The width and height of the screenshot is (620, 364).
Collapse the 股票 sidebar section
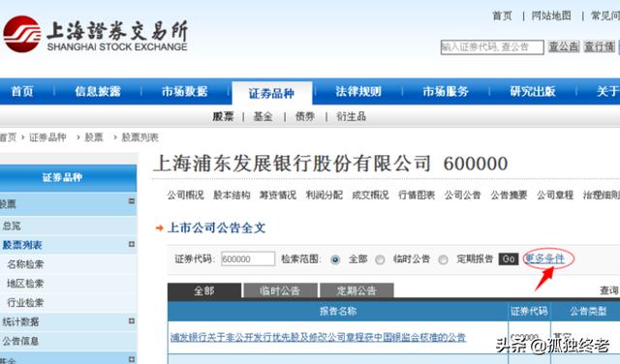[x=132, y=201]
